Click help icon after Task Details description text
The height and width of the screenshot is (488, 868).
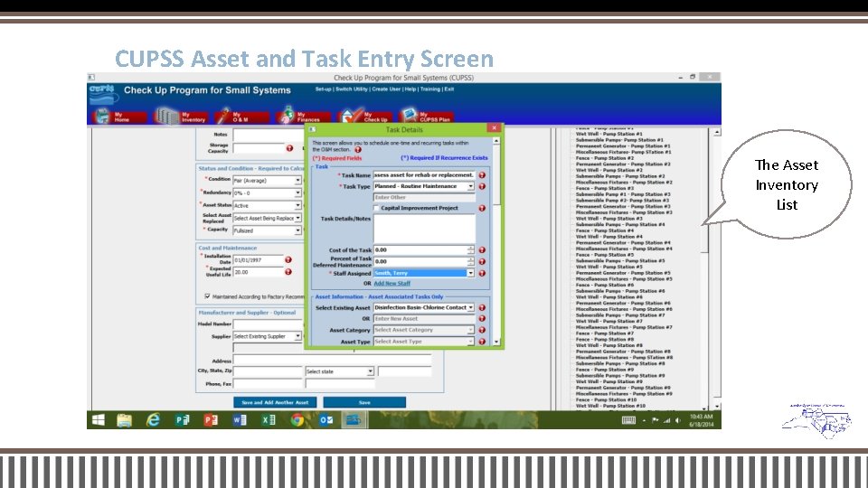tap(358, 149)
